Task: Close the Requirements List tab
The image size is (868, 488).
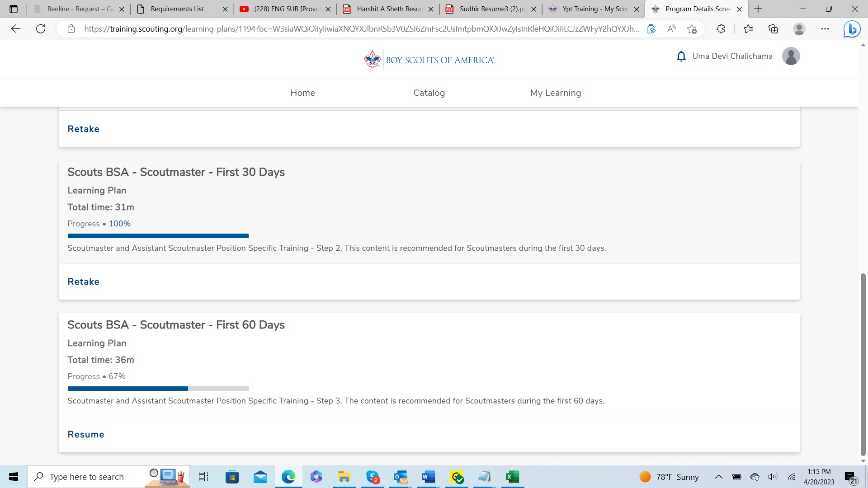Action: click(x=225, y=9)
